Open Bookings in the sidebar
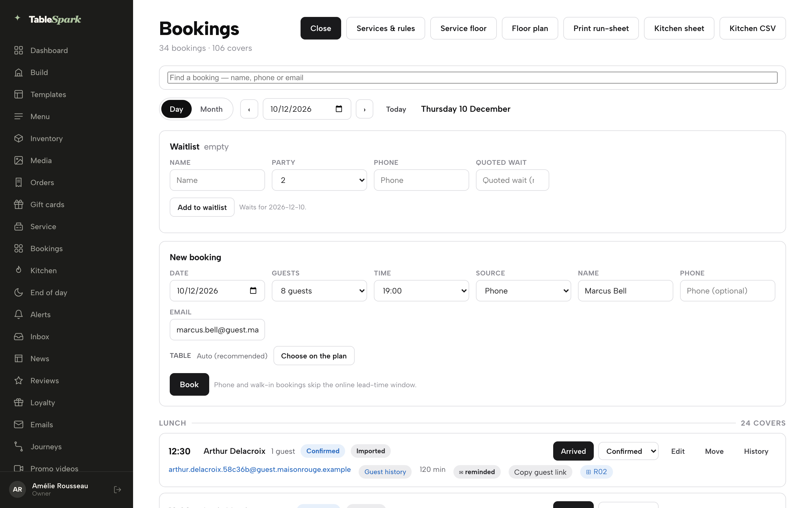Screen dimensions: 812x508 point(46,248)
